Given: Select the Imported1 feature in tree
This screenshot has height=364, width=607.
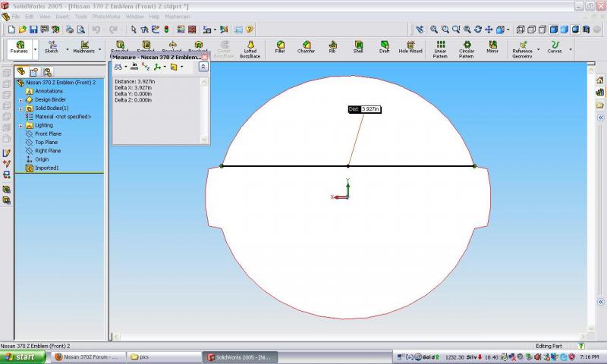Looking at the screenshot, I should pos(47,168).
